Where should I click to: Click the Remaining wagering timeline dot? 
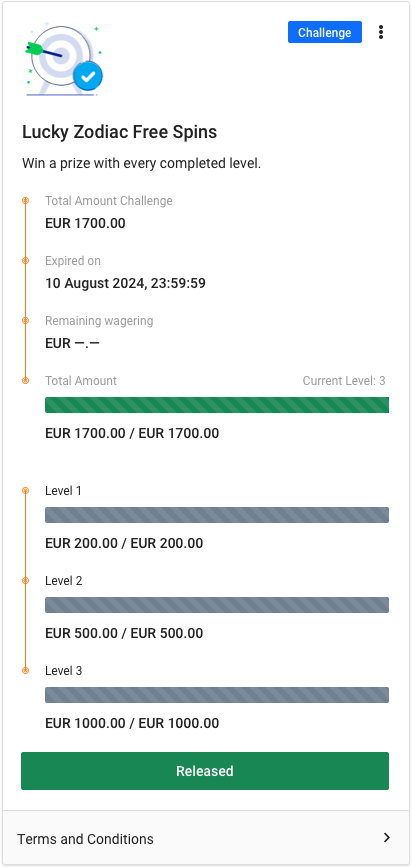pyautogui.click(x=25, y=321)
